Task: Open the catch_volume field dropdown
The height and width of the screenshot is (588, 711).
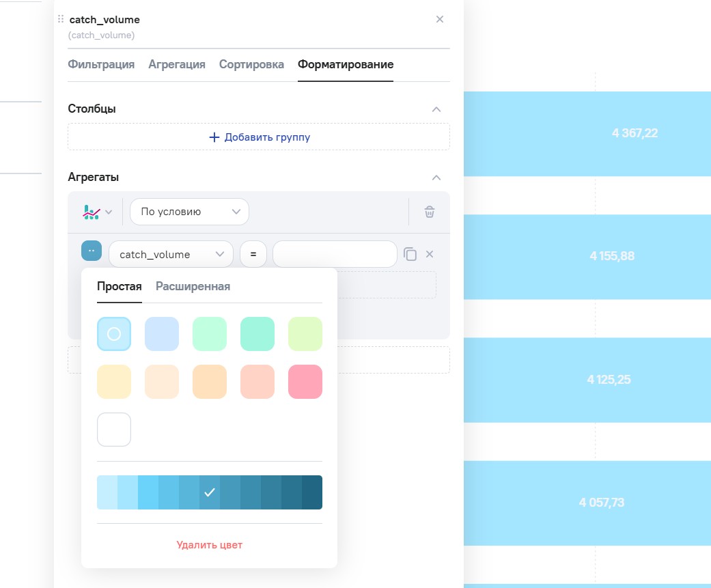Action: click(171, 254)
